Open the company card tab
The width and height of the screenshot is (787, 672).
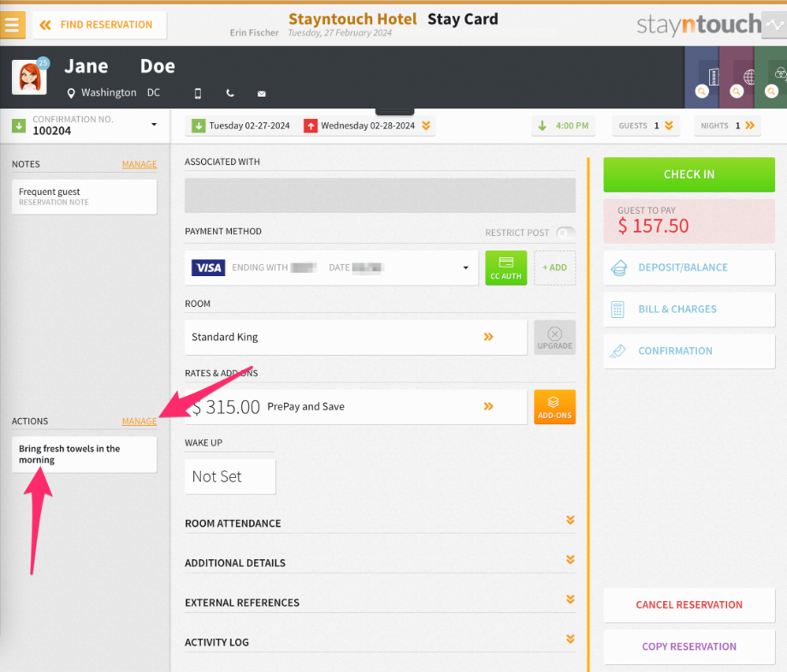(x=701, y=77)
